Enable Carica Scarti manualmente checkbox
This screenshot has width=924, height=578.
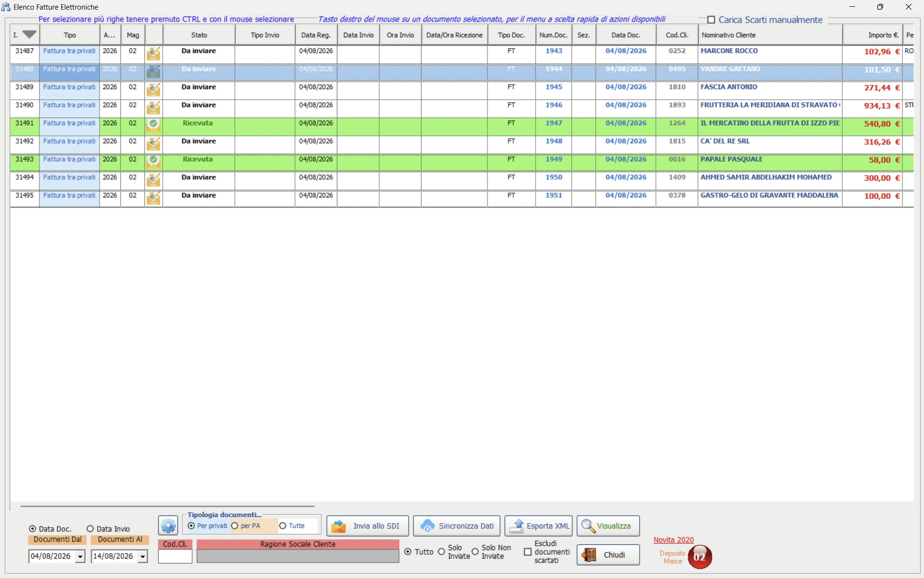pos(711,20)
